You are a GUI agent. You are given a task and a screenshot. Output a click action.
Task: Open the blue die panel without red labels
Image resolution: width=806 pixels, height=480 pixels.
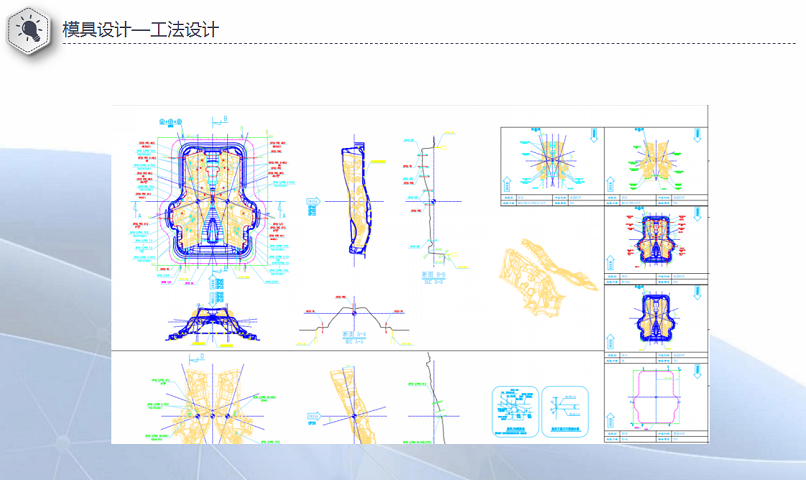[655, 315]
